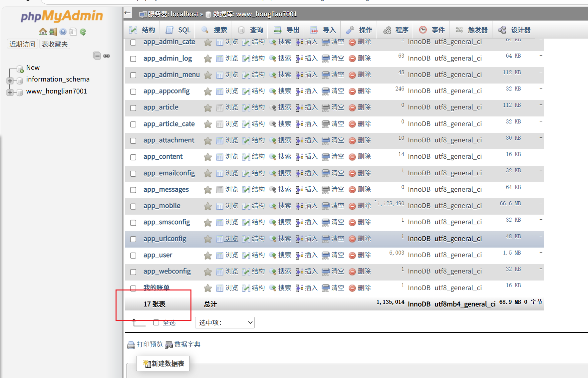
Task: Open the Export tab
Action: pos(287,30)
